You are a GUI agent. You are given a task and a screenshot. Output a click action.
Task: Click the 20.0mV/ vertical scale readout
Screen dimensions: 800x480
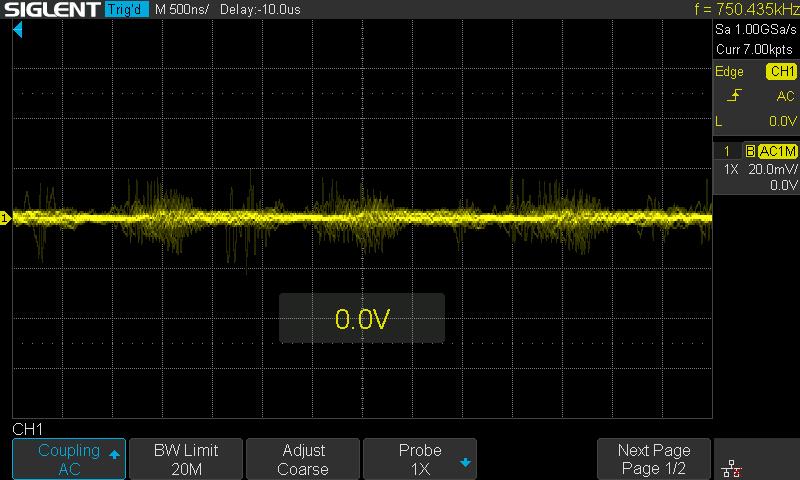pyautogui.click(x=772, y=169)
